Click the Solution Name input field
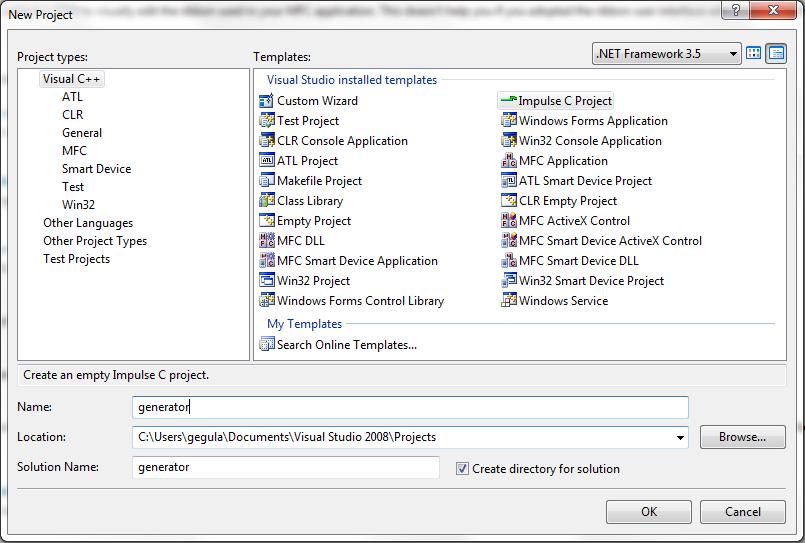This screenshot has width=805, height=543. point(285,467)
